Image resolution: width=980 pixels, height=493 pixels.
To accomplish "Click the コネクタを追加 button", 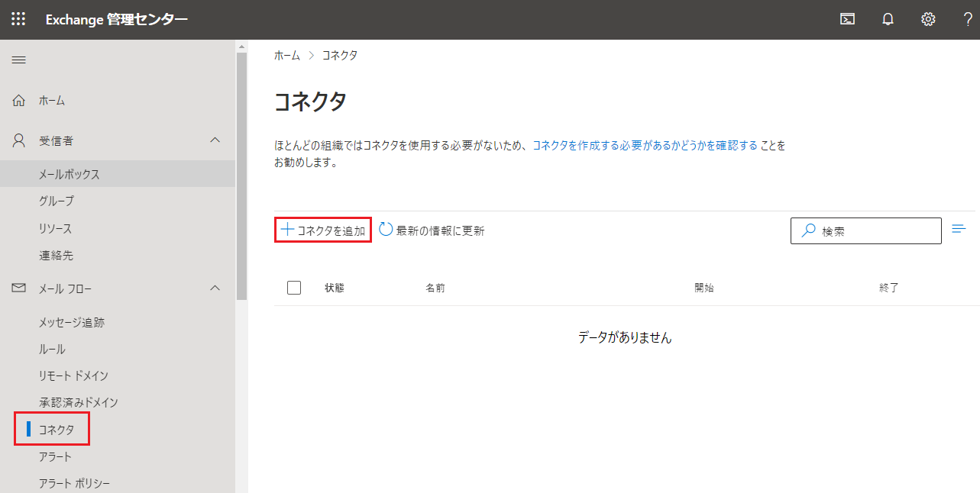I will point(322,230).
